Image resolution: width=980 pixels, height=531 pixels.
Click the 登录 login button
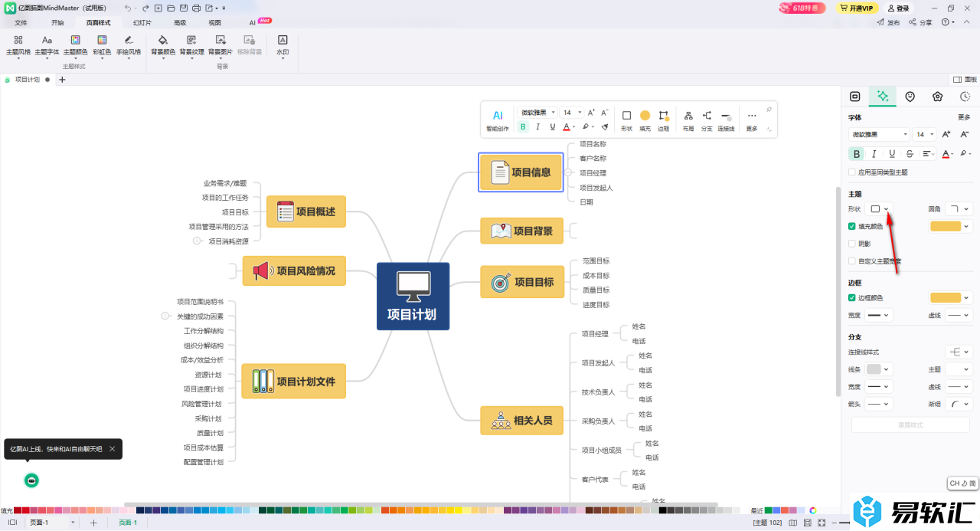click(897, 8)
